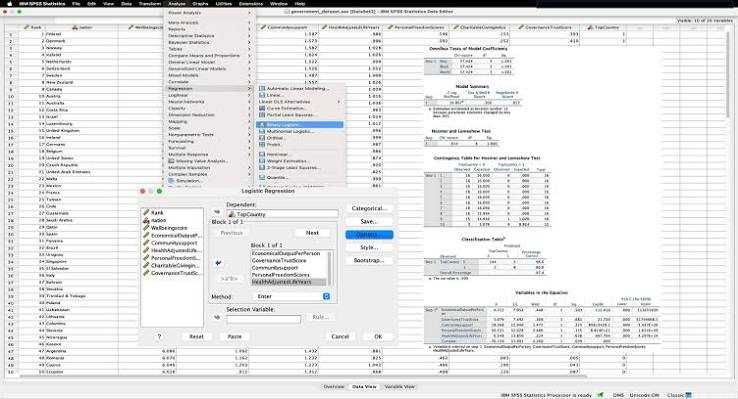The image size is (738, 399).
Task: Switch to the Variable View tab
Action: (400, 387)
